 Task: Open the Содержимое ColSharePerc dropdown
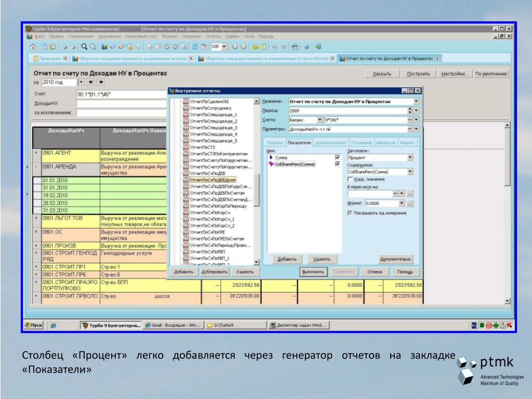(x=410, y=171)
